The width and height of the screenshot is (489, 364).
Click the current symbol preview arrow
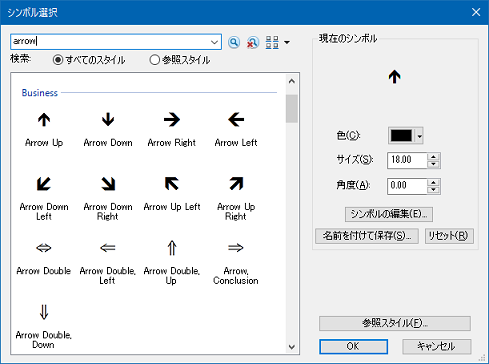click(x=394, y=77)
